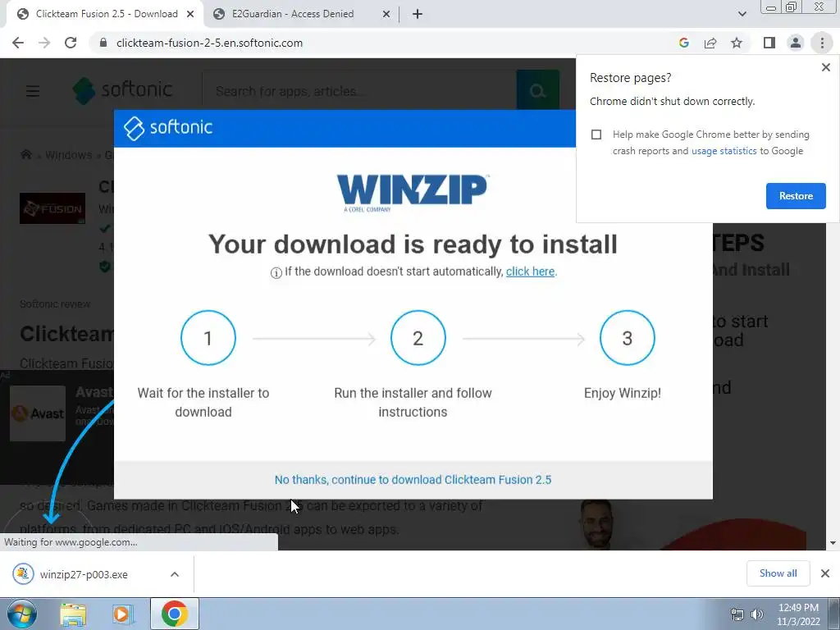This screenshot has width=840, height=630.
Task: Click the Restore button
Action: [796, 196]
